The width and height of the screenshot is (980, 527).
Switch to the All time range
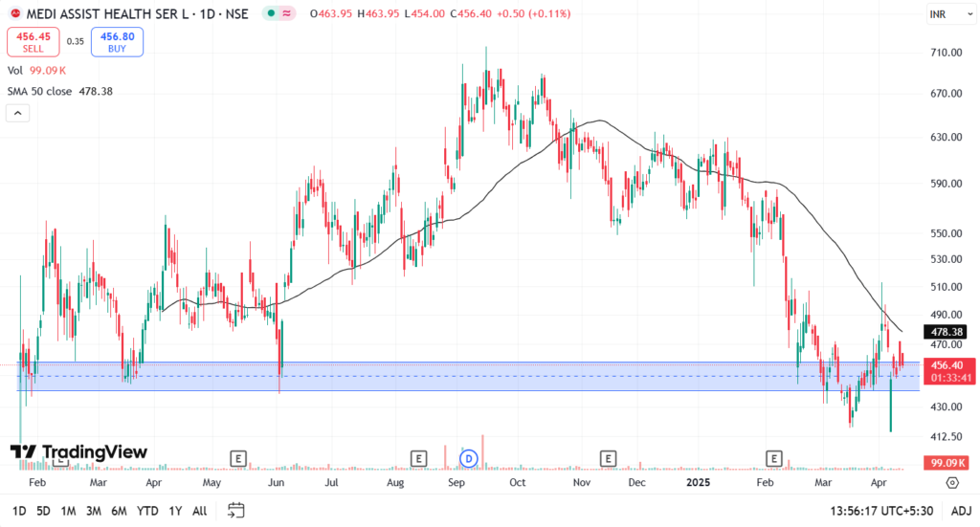point(199,511)
